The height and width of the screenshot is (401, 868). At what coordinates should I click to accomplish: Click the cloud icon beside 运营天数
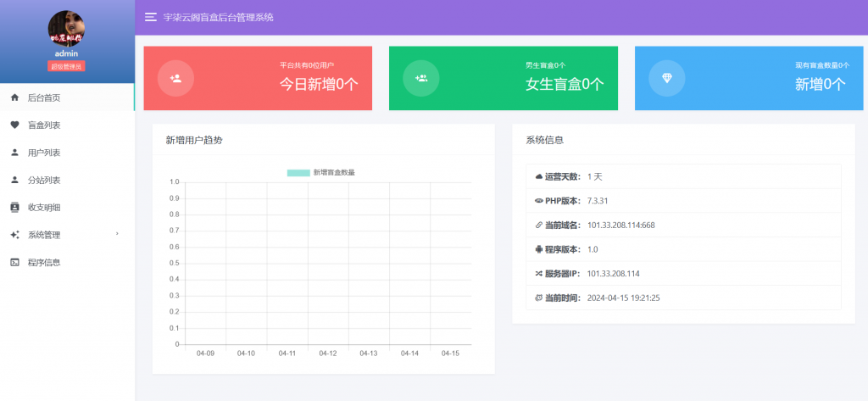pyautogui.click(x=538, y=176)
